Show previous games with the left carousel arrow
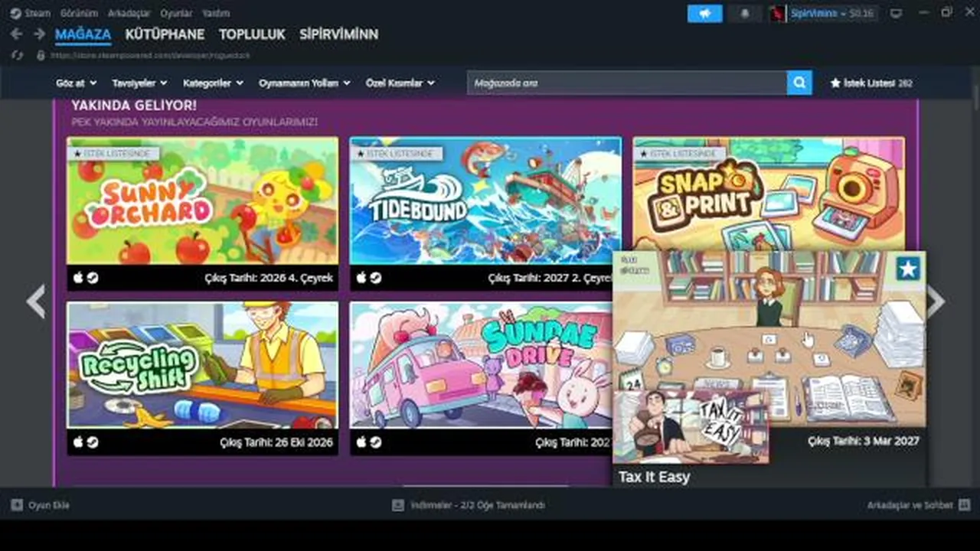The width and height of the screenshot is (980, 551). click(x=36, y=302)
